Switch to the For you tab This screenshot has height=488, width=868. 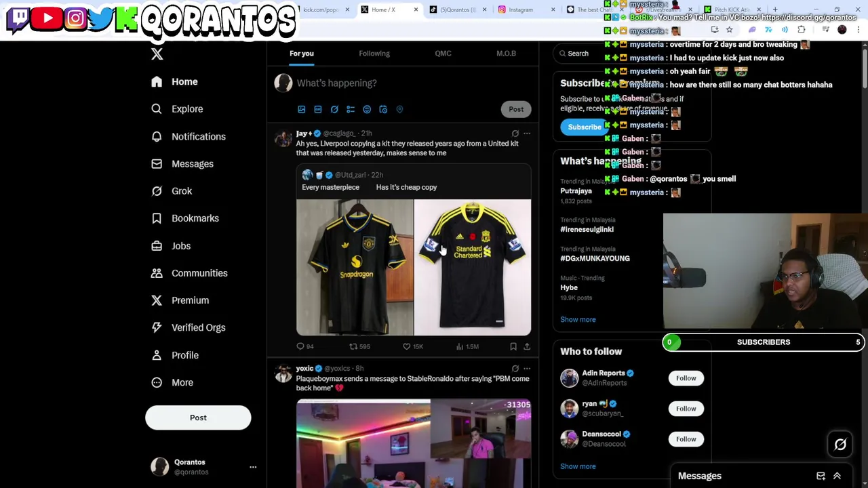302,54
